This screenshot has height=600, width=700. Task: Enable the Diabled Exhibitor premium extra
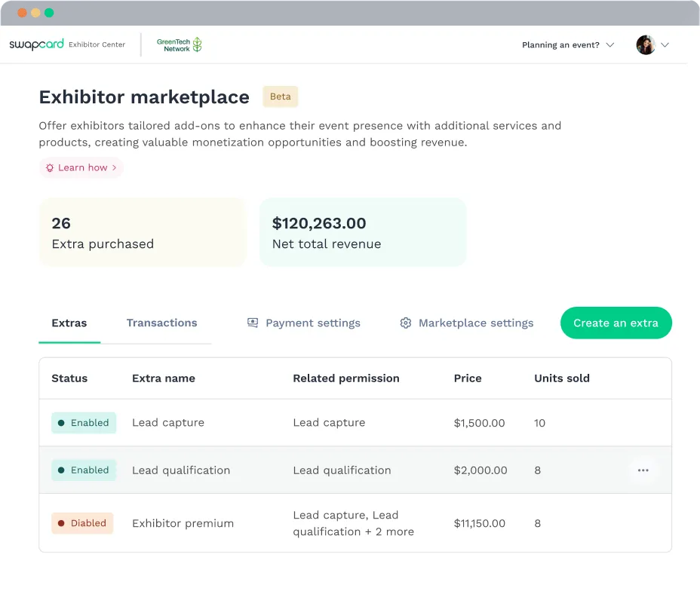pos(82,523)
